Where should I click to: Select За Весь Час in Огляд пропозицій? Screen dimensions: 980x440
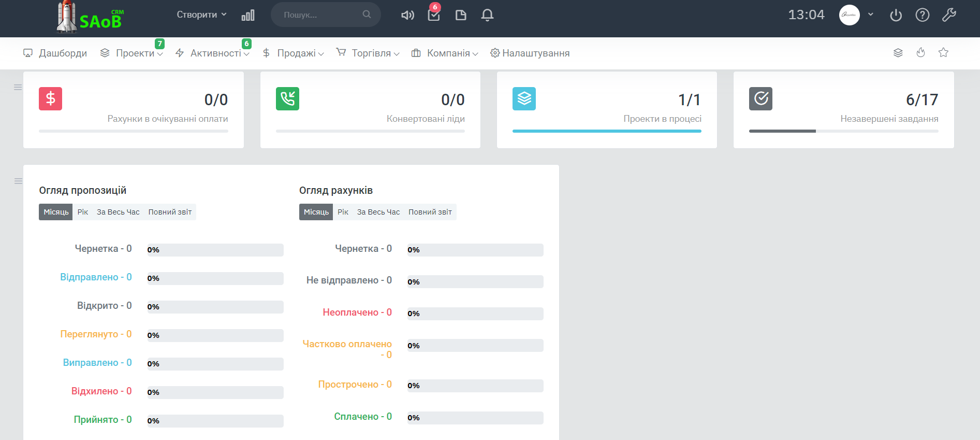pos(118,212)
